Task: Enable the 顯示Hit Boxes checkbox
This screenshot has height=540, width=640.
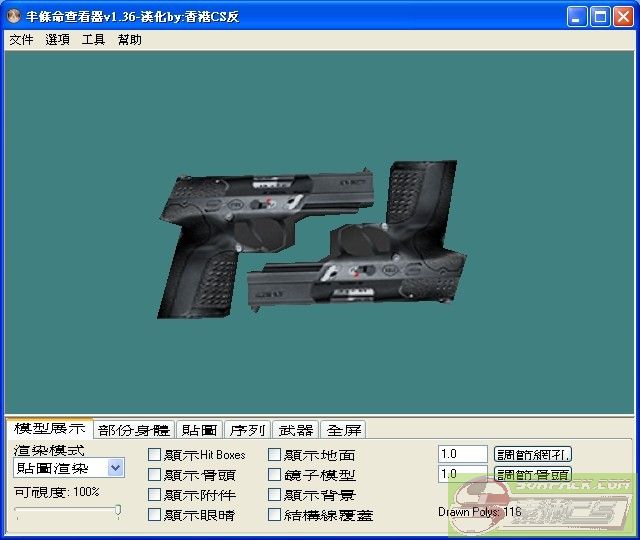Action: pyautogui.click(x=154, y=455)
